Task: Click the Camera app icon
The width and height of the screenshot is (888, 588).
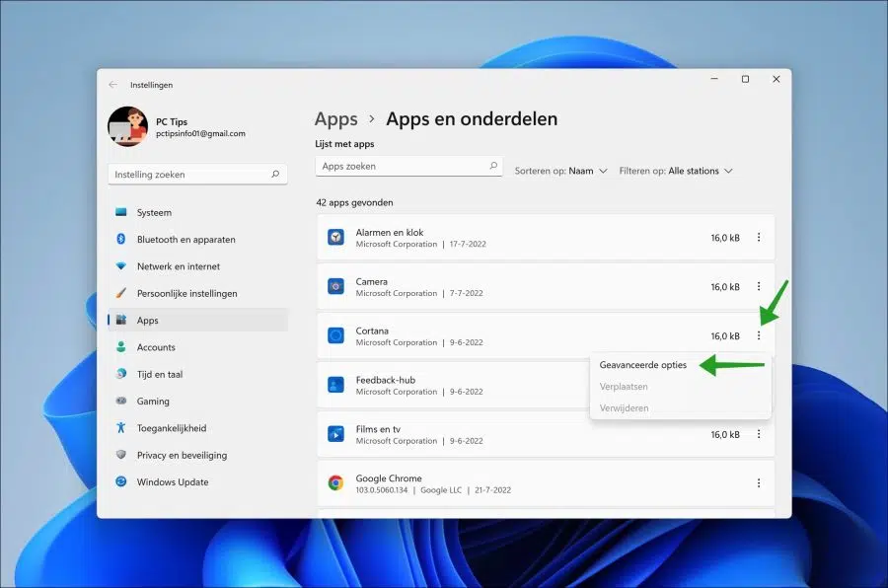Action: click(x=335, y=286)
